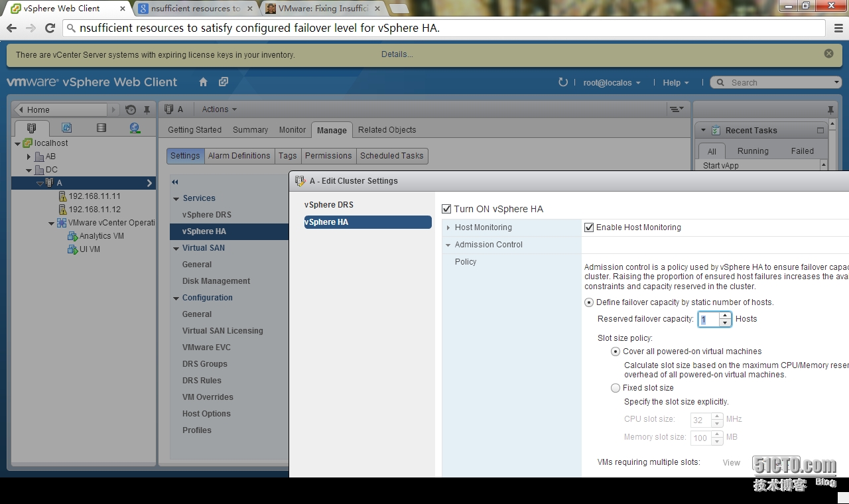This screenshot has height=504, width=849.
Task: Click the search magnifier icon
Action: coord(721,83)
